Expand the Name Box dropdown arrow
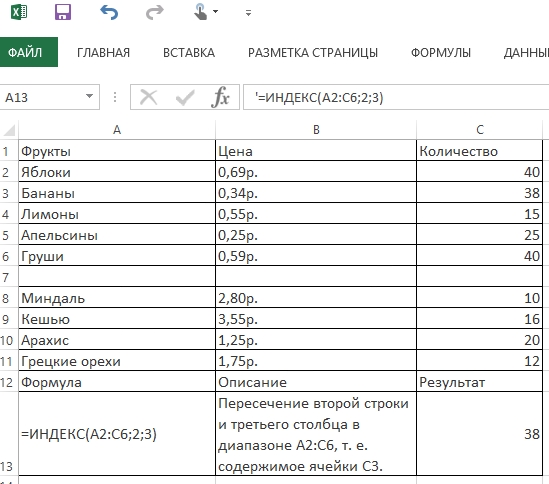This screenshot has height=484, width=549. 90,96
